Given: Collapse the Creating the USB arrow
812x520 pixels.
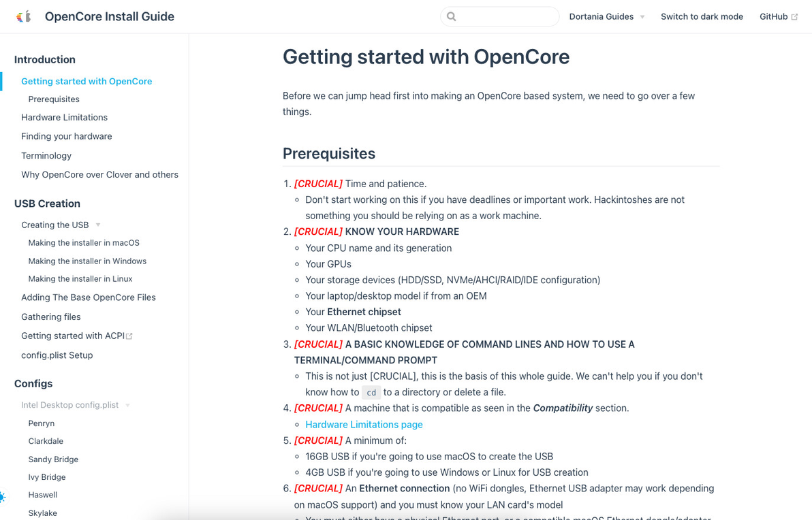Looking at the screenshot, I should tap(98, 225).
